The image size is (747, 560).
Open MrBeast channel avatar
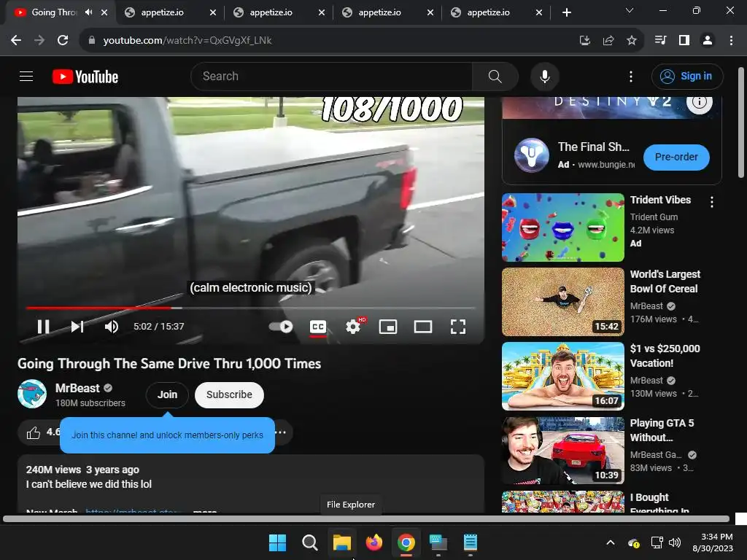32,394
